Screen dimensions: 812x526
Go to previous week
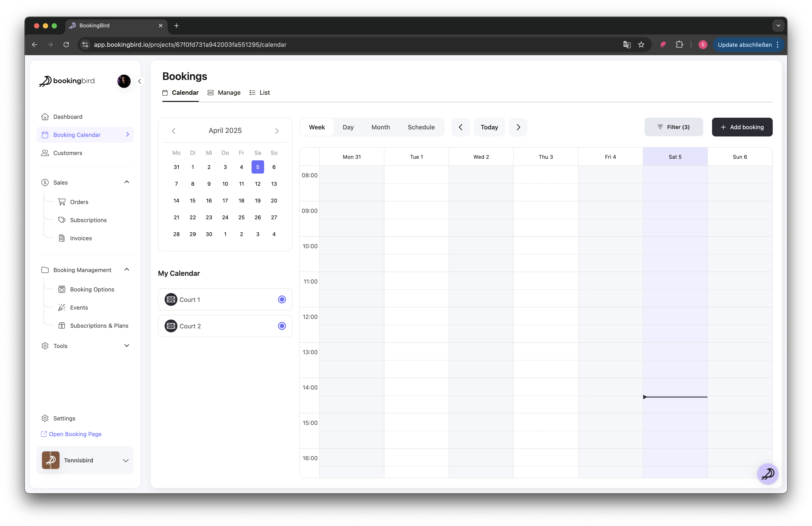coord(461,127)
